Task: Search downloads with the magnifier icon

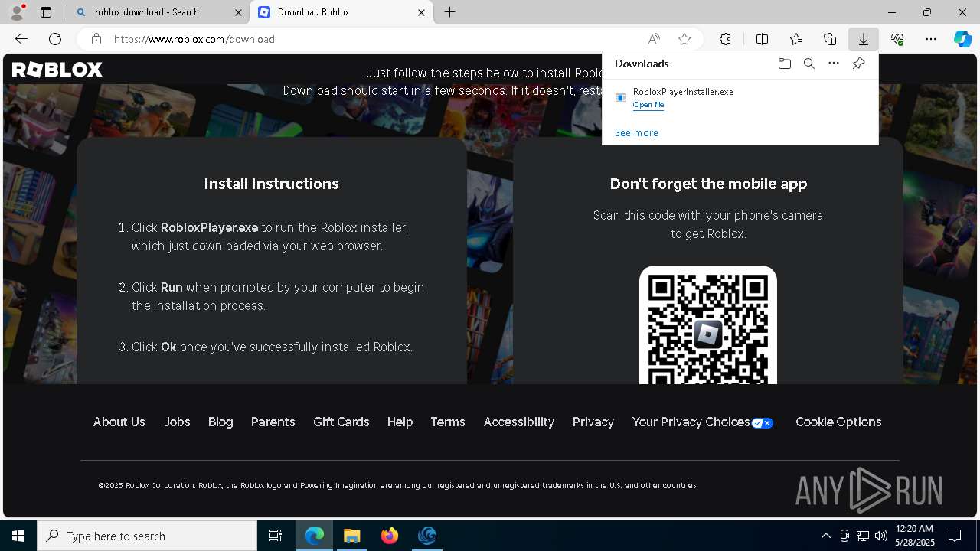Action: point(808,64)
